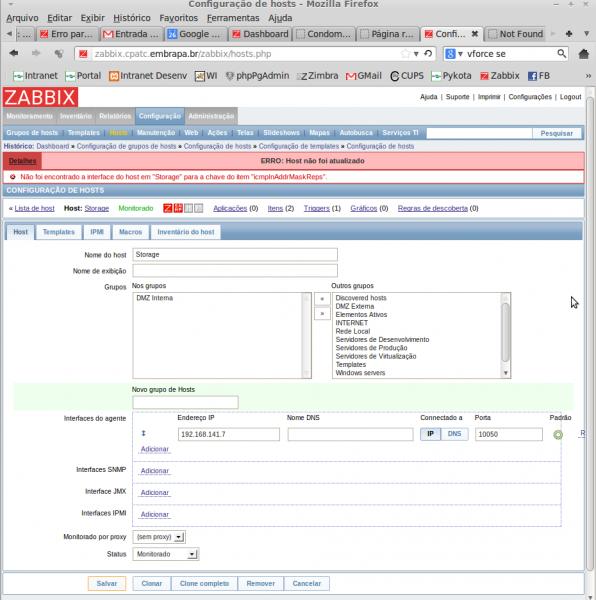Screen dimensions: 596x600
Task: Open phpPgAdmin bookmark
Action: pyautogui.click(x=257, y=76)
